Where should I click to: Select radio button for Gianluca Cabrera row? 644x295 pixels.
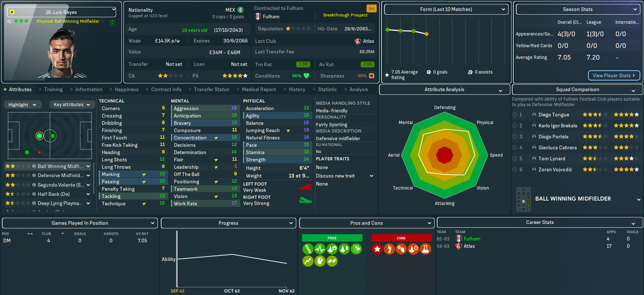[x=515, y=148]
